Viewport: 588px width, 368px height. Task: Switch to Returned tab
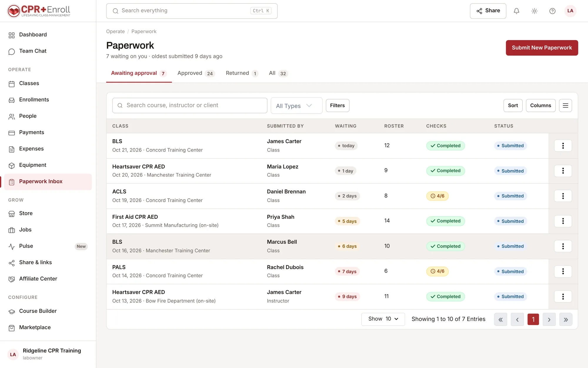(x=242, y=73)
